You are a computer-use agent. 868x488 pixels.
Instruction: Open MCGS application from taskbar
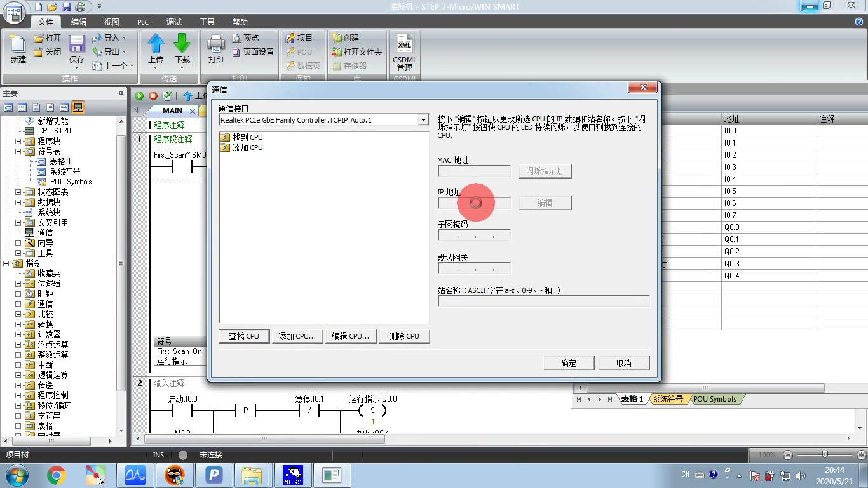292,475
